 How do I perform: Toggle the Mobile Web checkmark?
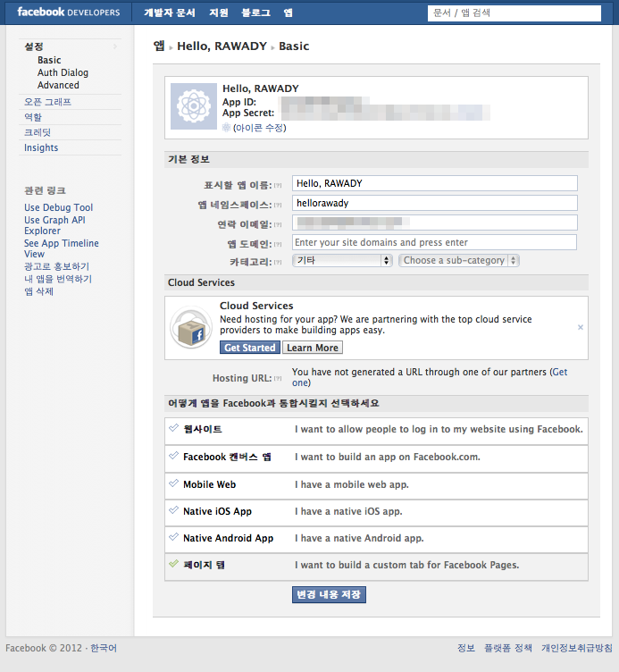[173, 483]
